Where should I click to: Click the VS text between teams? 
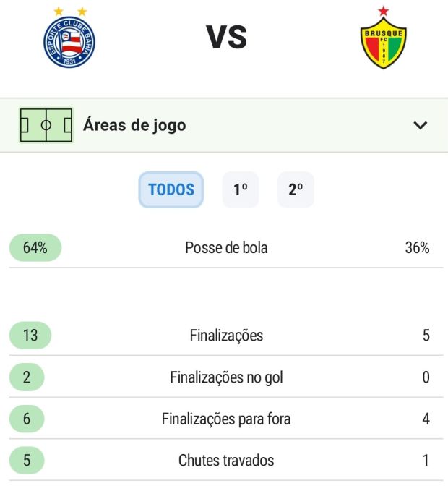(227, 38)
